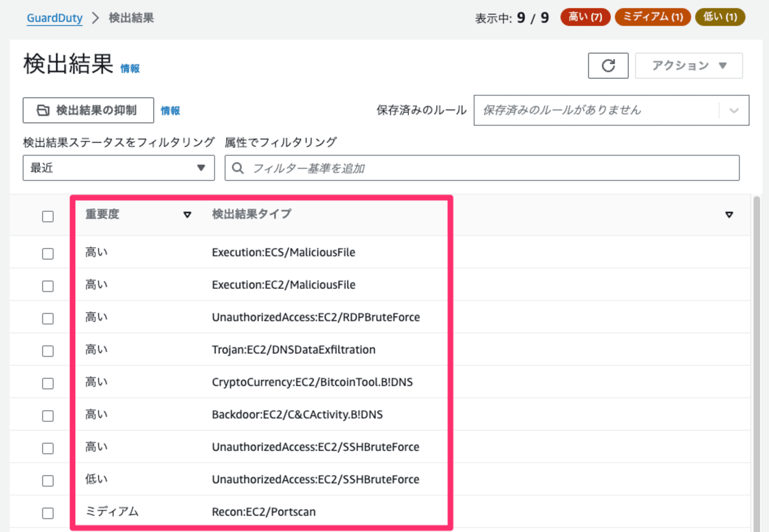Open the Recon:EC2/Portscan finding

pos(263,512)
